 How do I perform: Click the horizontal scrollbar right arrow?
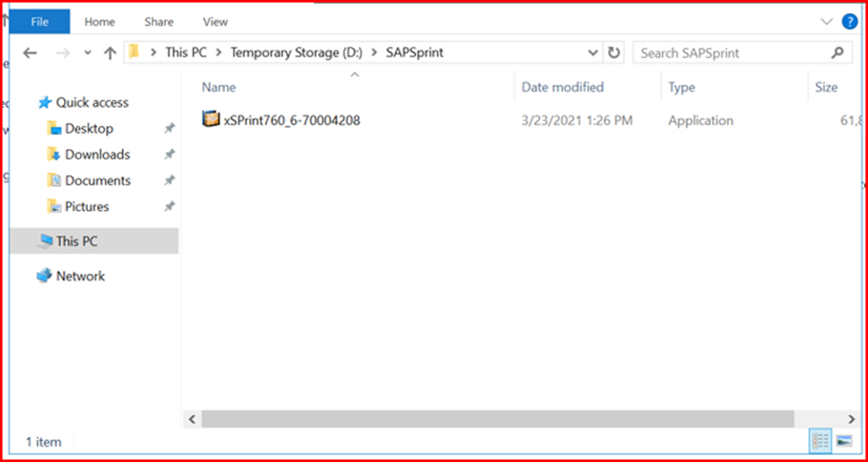click(852, 419)
